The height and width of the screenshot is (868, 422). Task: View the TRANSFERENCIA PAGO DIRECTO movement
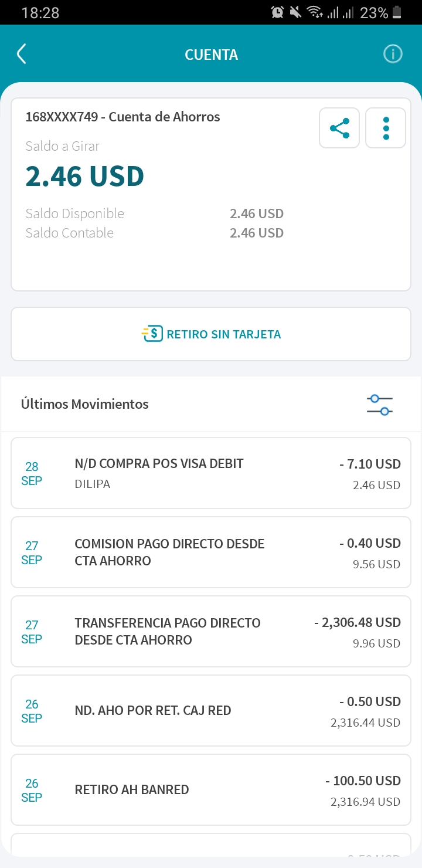(211, 632)
